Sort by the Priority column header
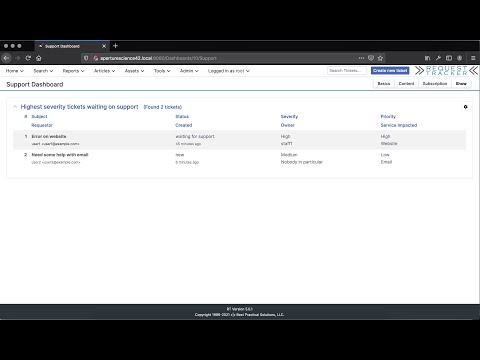480x360 pixels. (388, 116)
